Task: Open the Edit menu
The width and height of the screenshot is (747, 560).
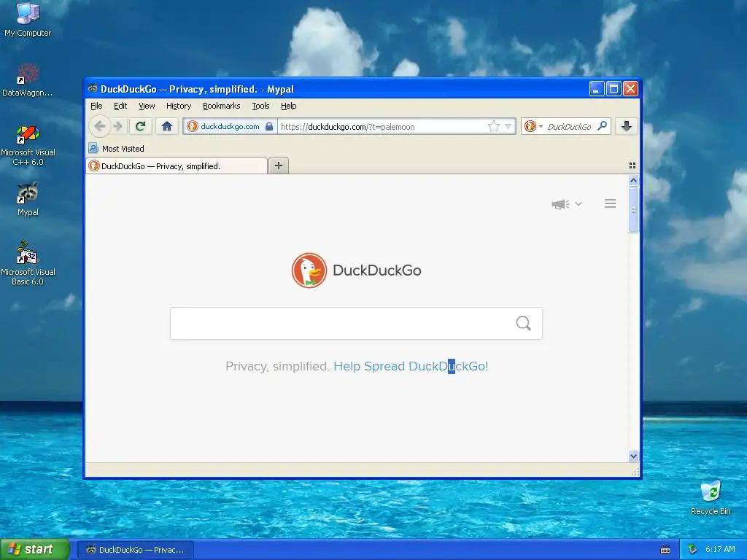Action: coord(120,106)
